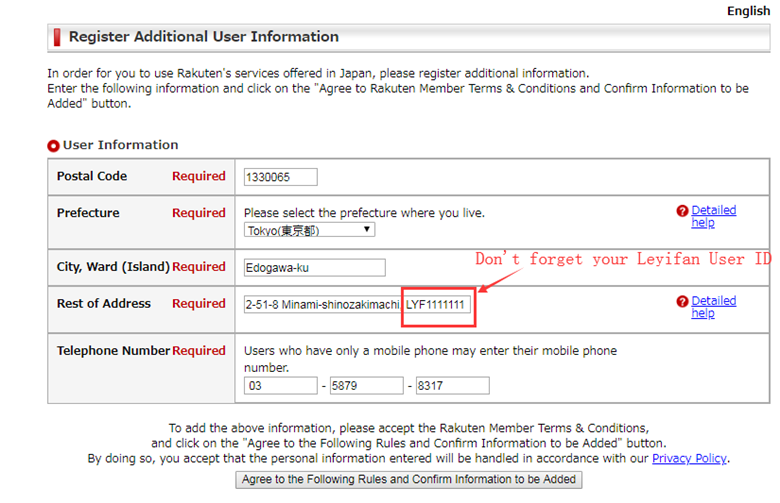The image size is (780, 503).
Task: Click the red User Information bullet icon
Action: pyautogui.click(x=53, y=146)
